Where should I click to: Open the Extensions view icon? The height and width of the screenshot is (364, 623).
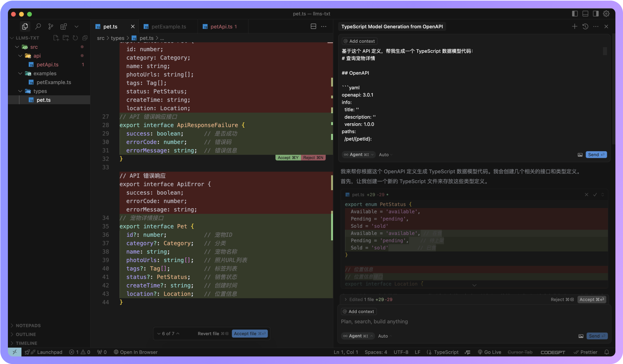(x=63, y=27)
